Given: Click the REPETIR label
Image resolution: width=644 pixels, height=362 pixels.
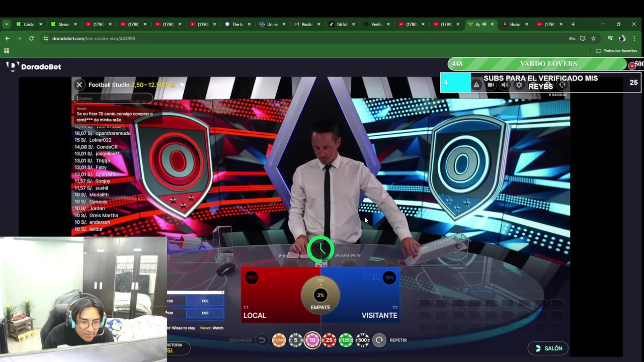Looking at the screenshot, I should (398, 340).
